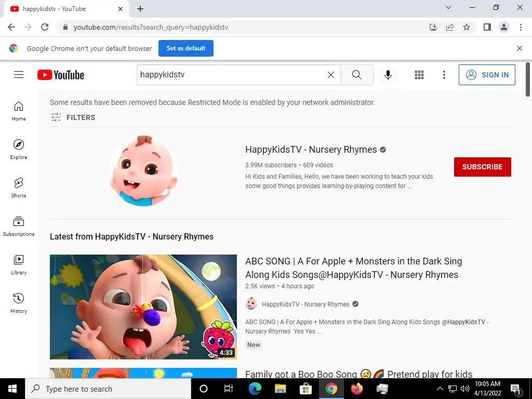This screenshot has height=399, width=532.
Task: Toggle the Chrome side panel icon
Action: pyautogui.click(x=487, y=27)
